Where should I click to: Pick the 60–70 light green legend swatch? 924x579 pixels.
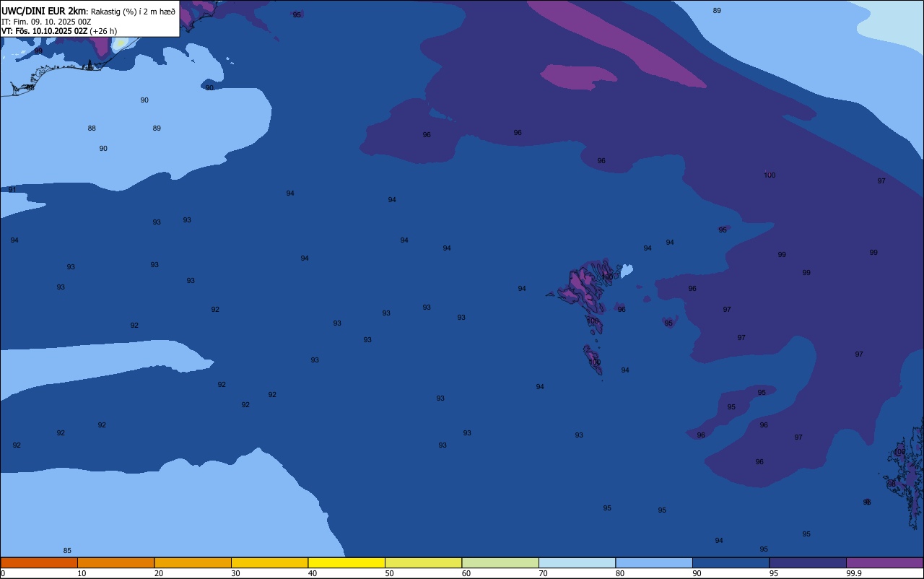(500, 562)
